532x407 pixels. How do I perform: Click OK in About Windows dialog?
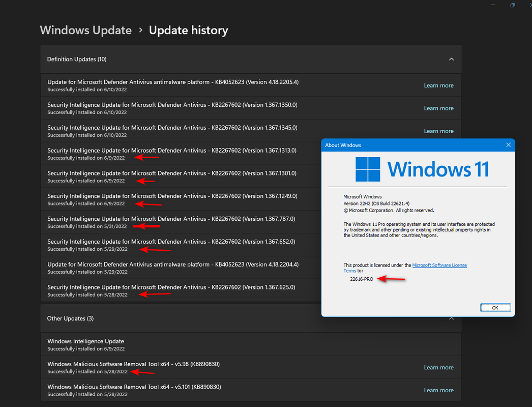click(x=495, y=308)
